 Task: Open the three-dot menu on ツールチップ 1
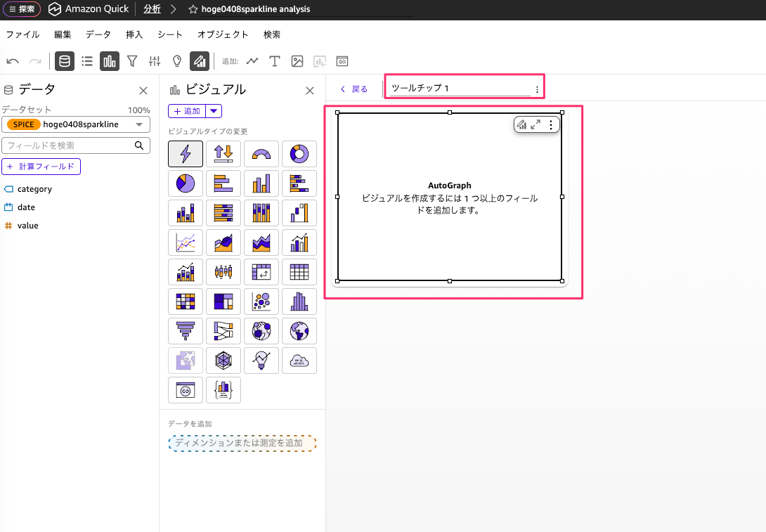click(x=537, y=88)
